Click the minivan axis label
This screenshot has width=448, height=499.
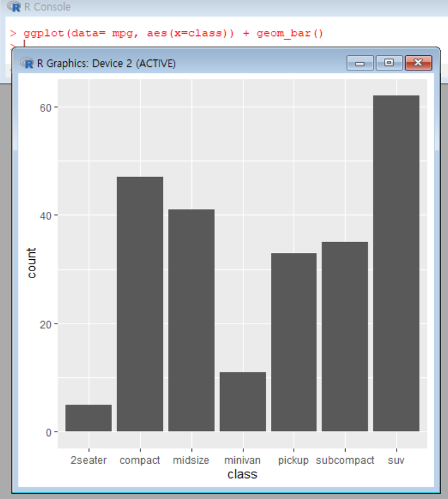click(242, 460)
